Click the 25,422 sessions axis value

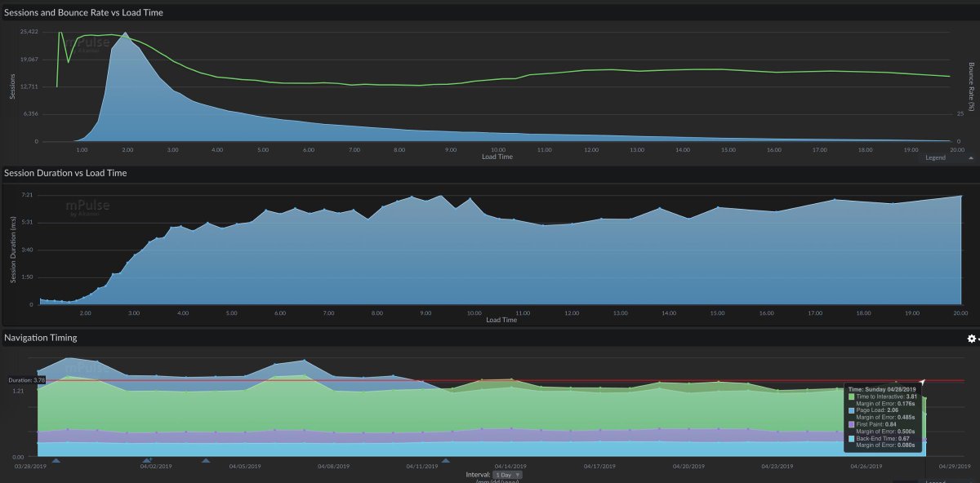29,31
